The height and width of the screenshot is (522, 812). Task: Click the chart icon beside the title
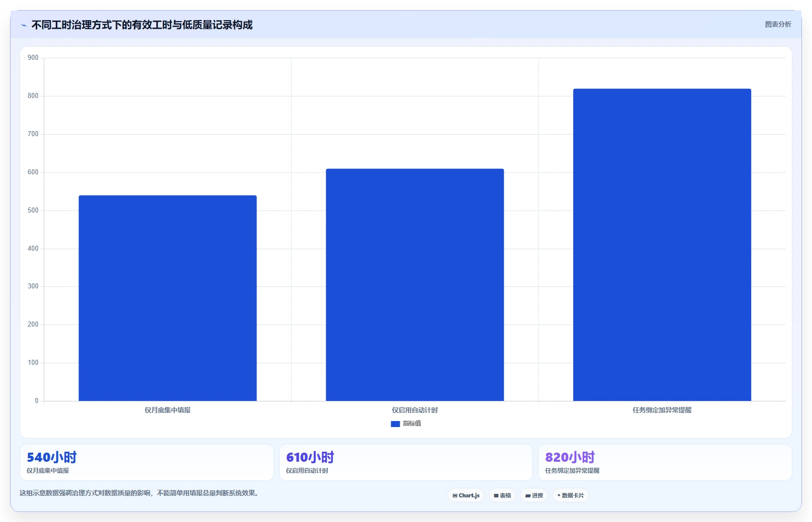click(x=24, y=25)
